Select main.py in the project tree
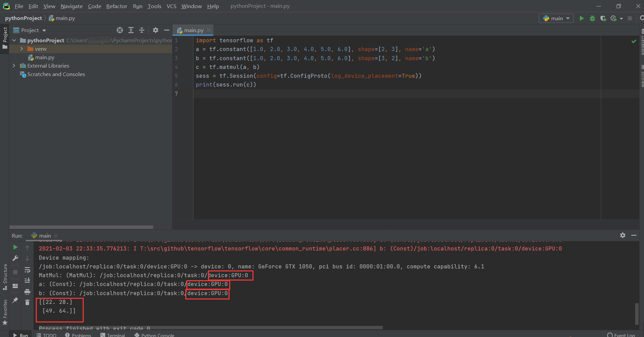This screenshot has height=337, width=644. 45,57
